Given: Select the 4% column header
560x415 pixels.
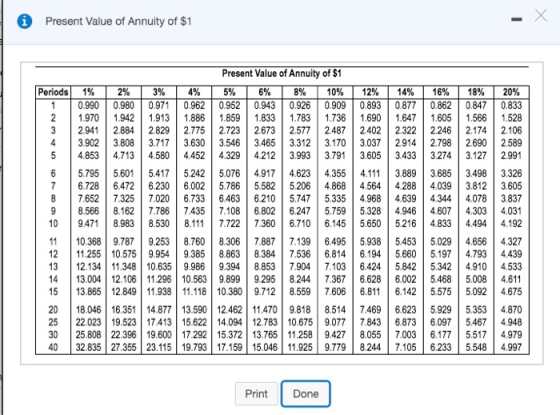Looking at the screenshot, I should pos(194,92).
